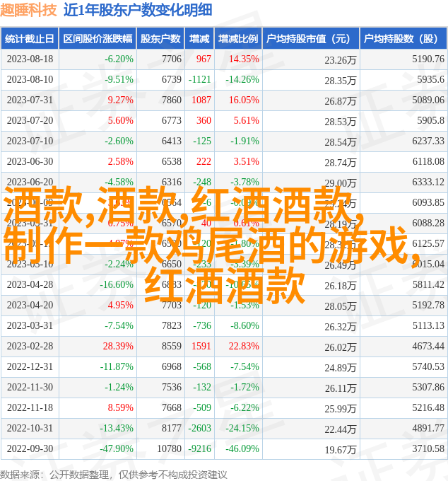
Task: Click the title 近1年股东户数变化明细
Action: pos(138,10)
